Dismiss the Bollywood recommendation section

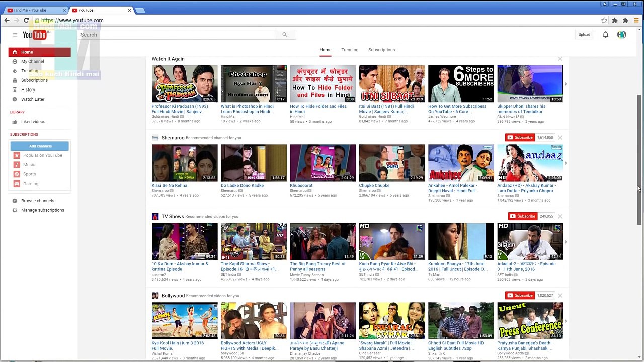tap(560, 295)
